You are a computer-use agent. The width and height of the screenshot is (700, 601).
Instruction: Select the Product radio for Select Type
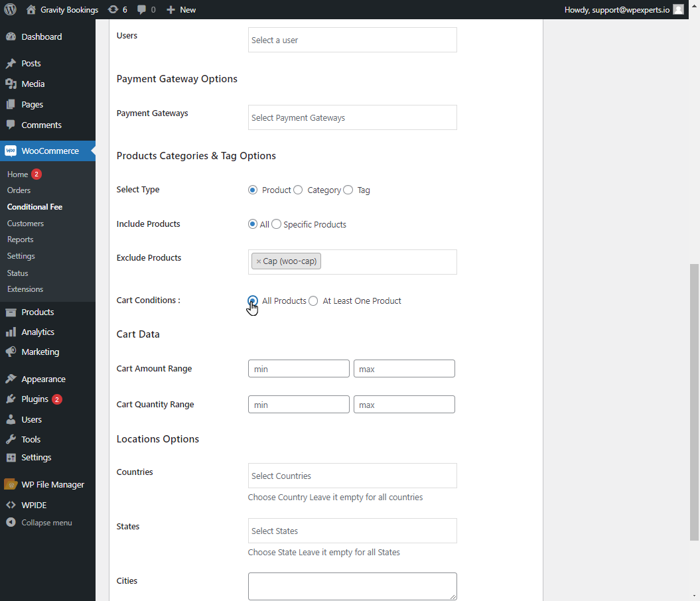pyautogui.click(x=253, y=190)
